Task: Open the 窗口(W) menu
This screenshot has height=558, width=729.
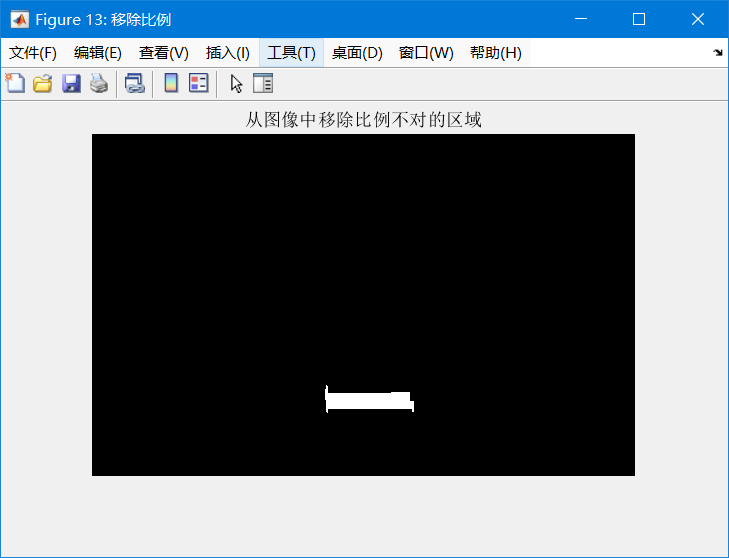Action: tap(426, 53)
